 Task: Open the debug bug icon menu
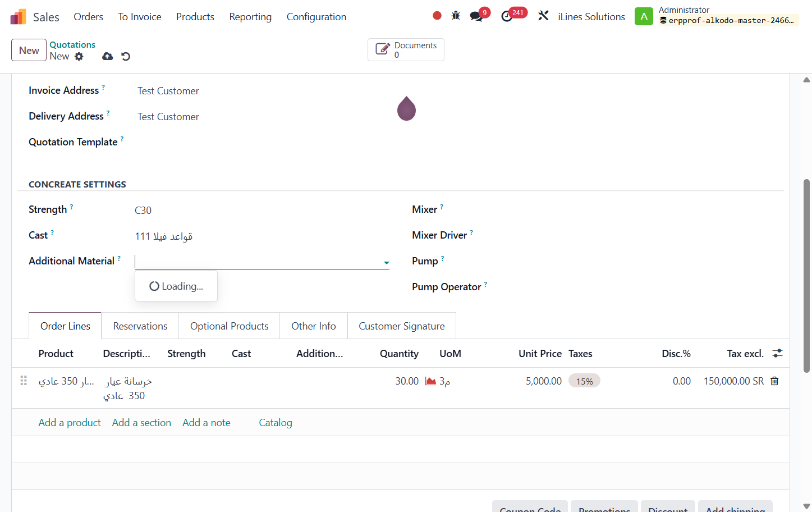coord(456,16)
